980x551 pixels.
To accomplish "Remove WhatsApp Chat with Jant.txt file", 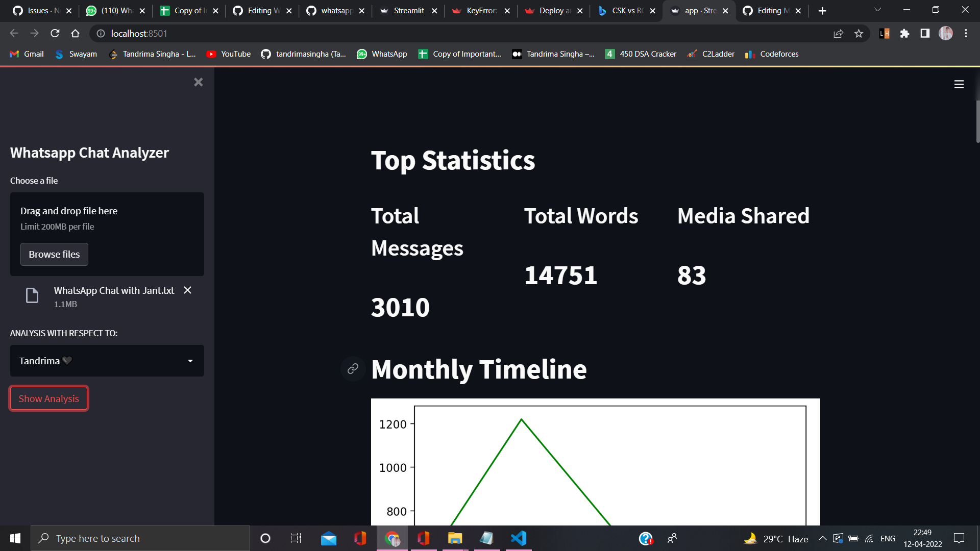I will [x=187, y=290].
